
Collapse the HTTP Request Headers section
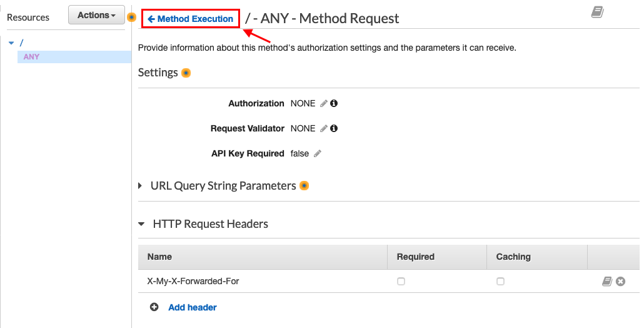141,224
